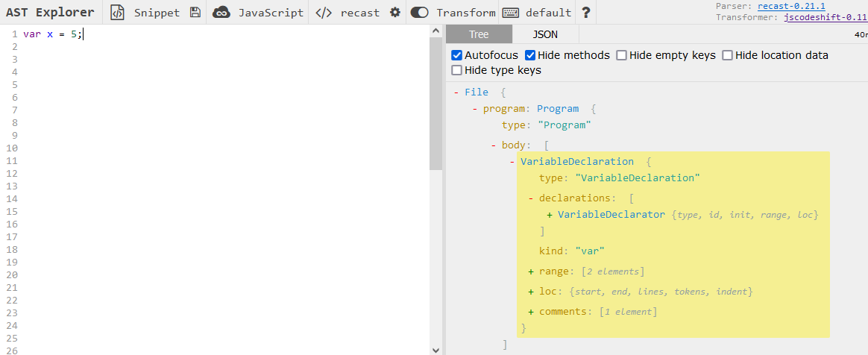
Task: Open parser settings gear icon
Action: coord(394,12)
